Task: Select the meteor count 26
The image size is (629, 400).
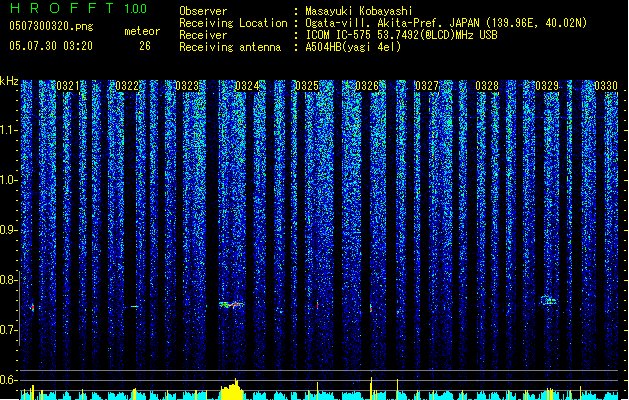Action: (145, 46)
